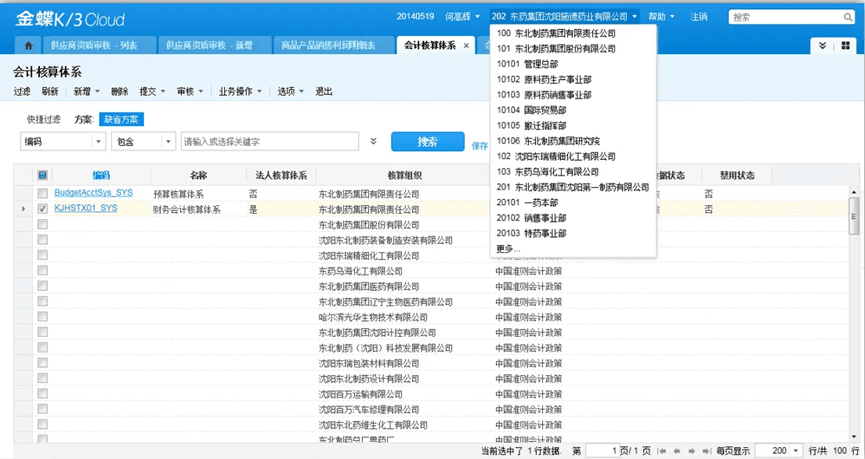Image resolution: width=865 pixels, height=459 pixels.
Task: Check the 东北制药集团股份有限公司 row checkbox
Action: coord(42,224)
